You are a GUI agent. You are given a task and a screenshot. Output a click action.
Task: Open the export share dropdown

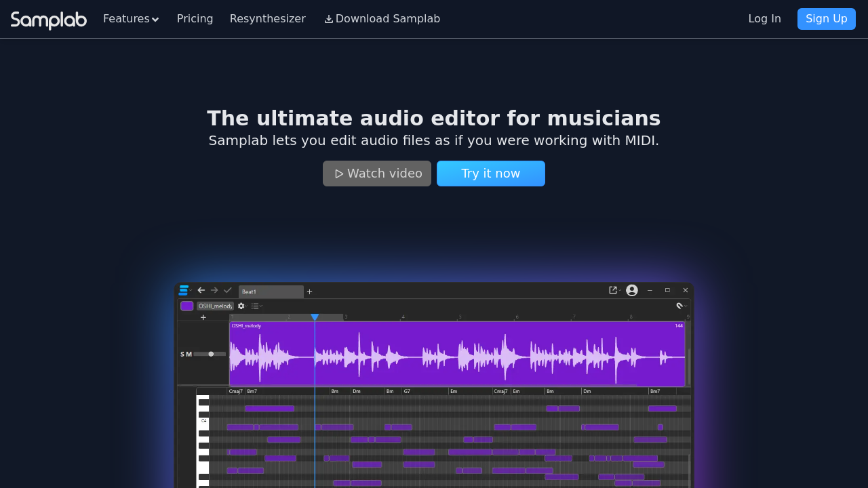(x=613, y=290)
